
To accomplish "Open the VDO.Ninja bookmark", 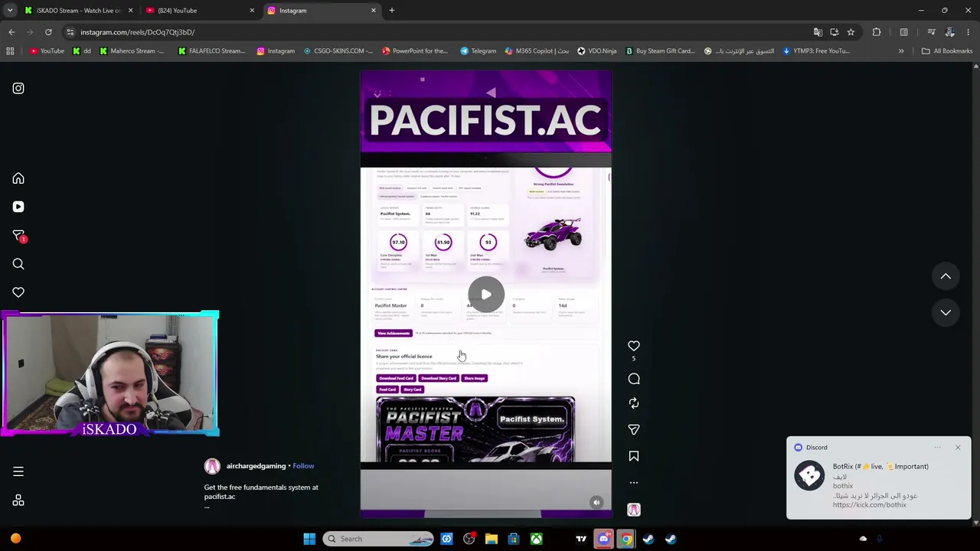I will pyautogui.click(x=596, y=51).
